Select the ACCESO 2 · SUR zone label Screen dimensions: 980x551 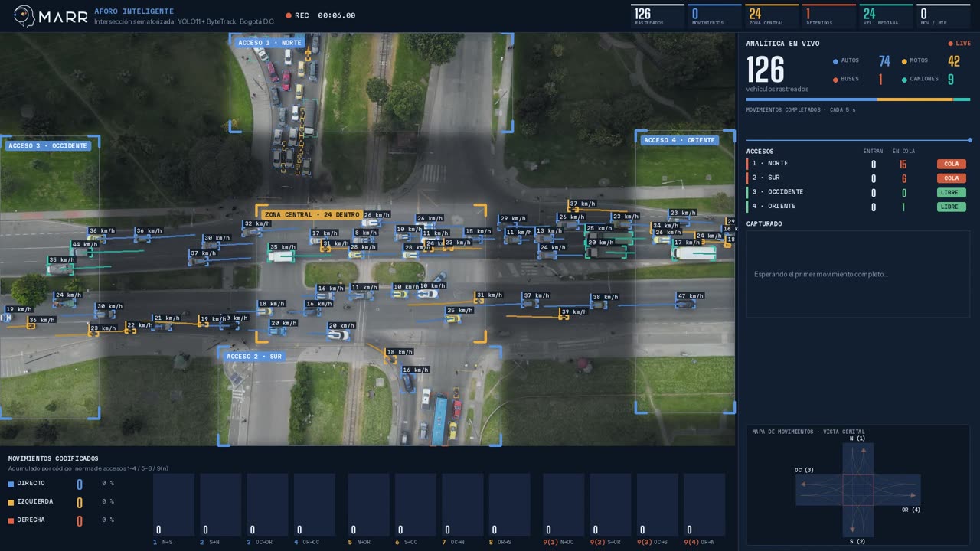[253, 357]
